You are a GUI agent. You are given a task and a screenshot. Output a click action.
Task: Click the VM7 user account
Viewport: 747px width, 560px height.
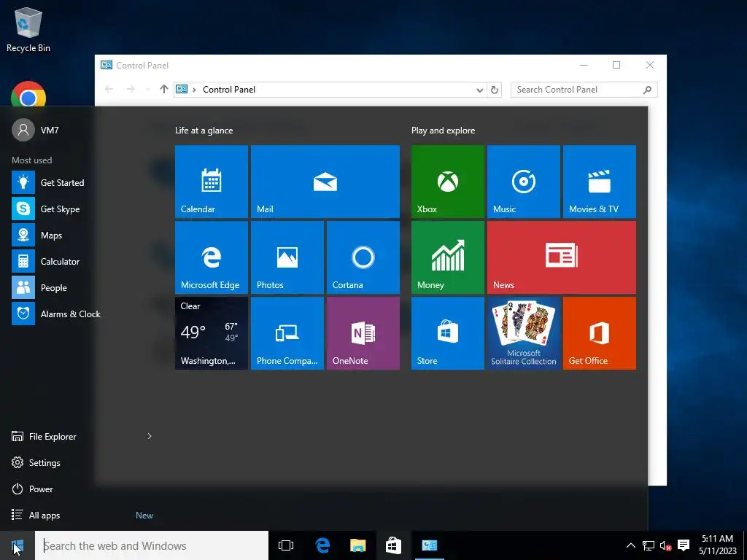pos(35,130)
